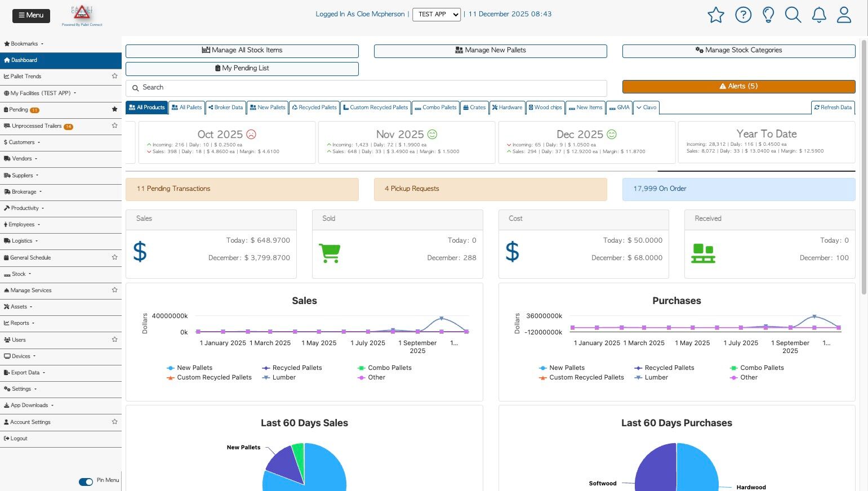Click Manage Stock Categories button

coord(739,51)
